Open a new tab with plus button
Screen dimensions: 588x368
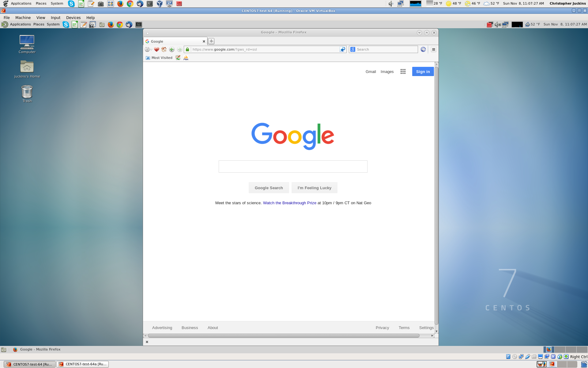[211, 41]
